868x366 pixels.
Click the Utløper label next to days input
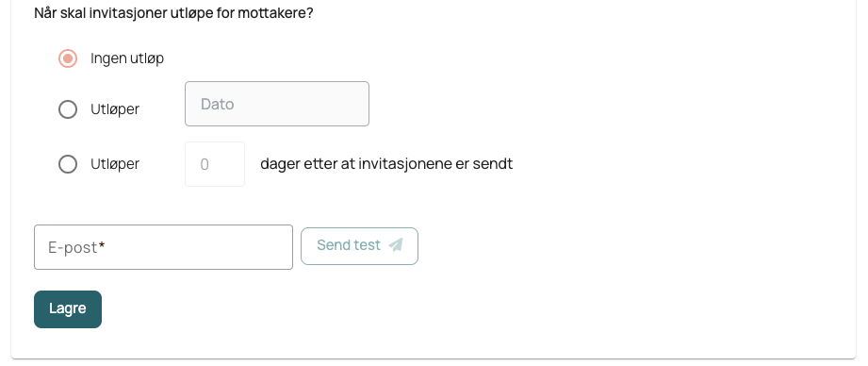(x=115, y=164)
